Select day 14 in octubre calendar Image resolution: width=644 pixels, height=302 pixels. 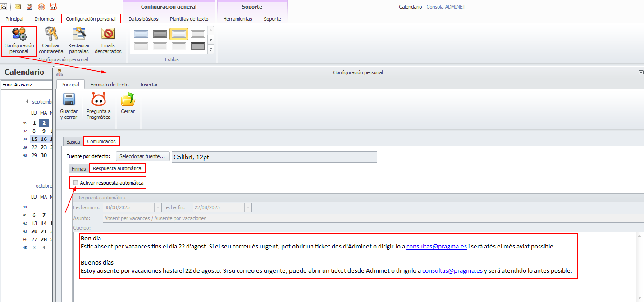(43, 223)
